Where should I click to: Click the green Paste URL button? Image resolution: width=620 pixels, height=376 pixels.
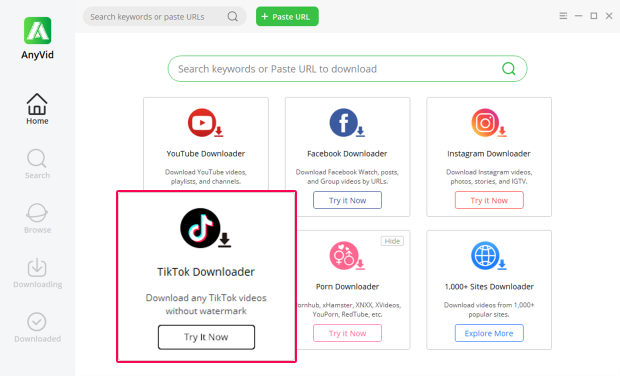point(287,17)
